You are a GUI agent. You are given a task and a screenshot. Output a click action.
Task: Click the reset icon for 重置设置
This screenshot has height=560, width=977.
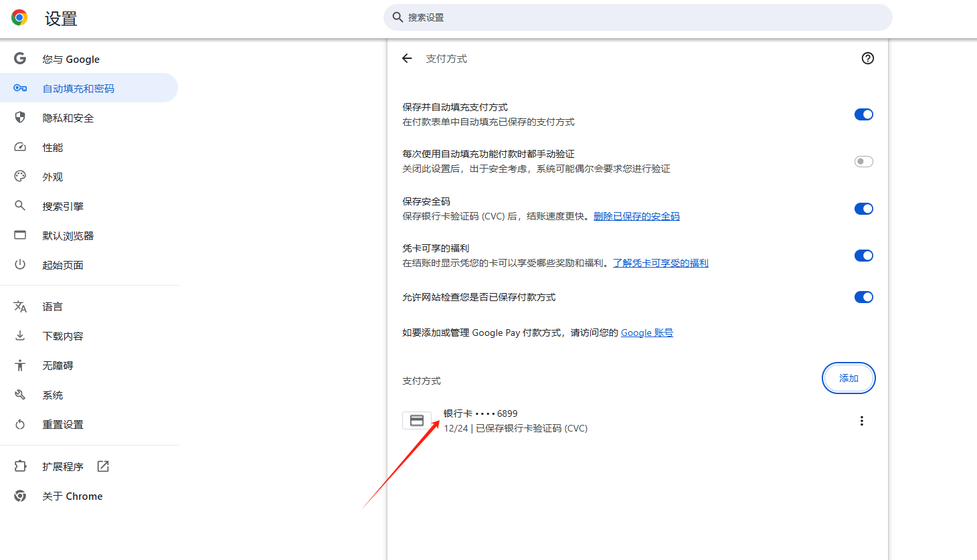20,424
